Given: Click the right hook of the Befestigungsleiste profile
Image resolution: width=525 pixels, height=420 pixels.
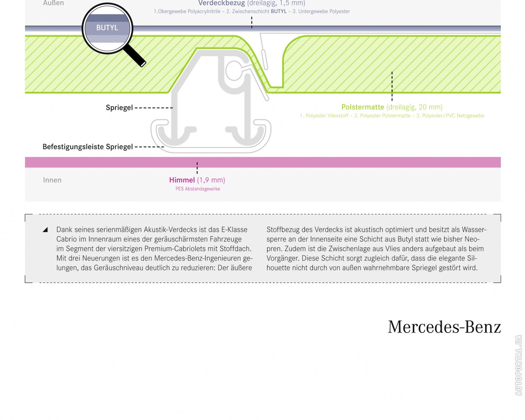Looking at the screenshot, I should coord(247,136).
